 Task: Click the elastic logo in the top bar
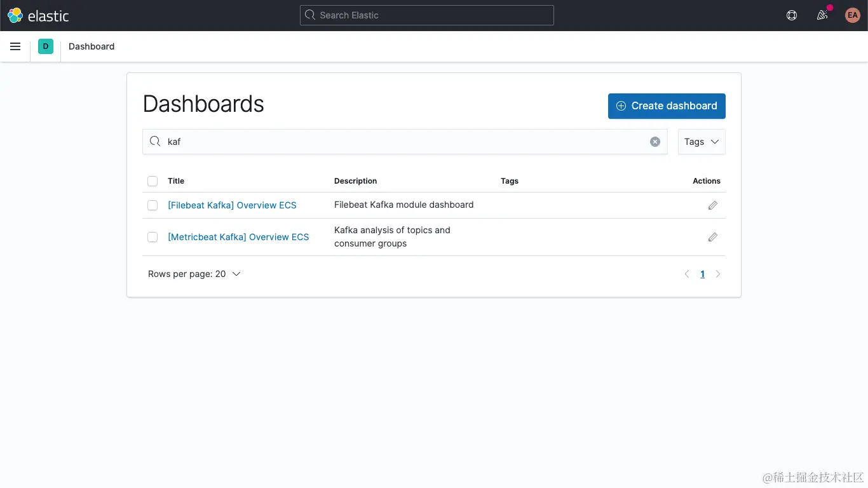tap(38, 15)
